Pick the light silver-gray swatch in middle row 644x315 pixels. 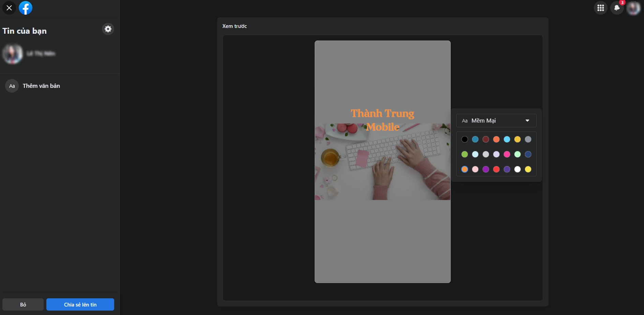pyautogui.click(x=486, y=154)
